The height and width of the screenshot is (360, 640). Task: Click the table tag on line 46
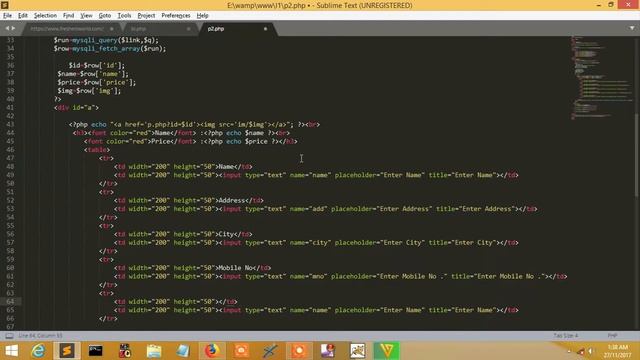(x=97, y=149)
